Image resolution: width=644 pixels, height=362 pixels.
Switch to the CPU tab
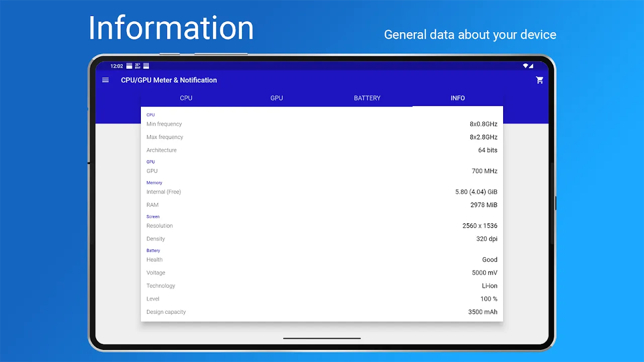[x=186, y=98]
